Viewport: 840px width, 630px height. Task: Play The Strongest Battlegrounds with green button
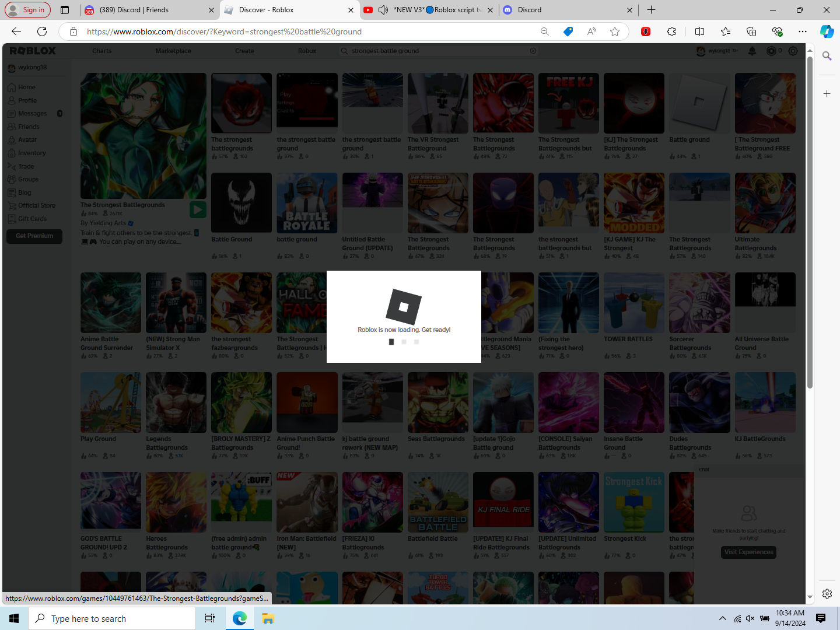tap(198, 209)
